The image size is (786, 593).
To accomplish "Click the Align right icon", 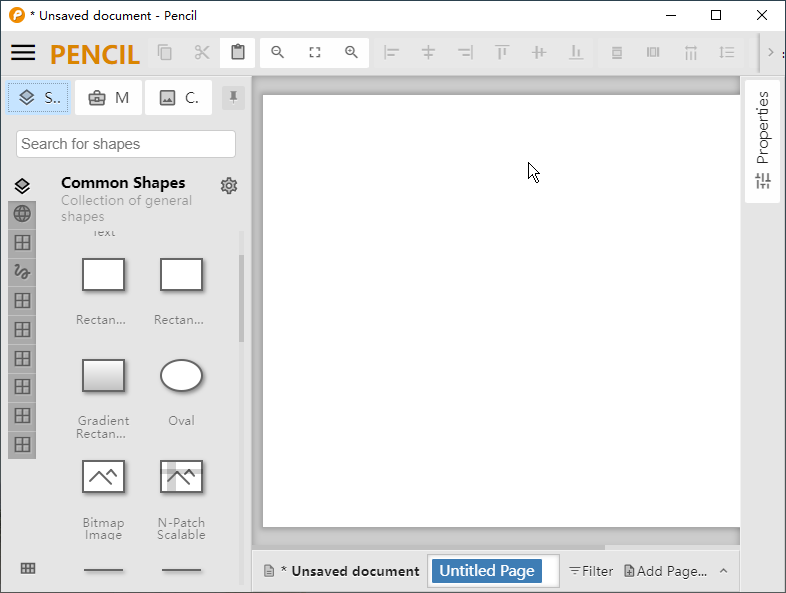I will tap(465, 52).
